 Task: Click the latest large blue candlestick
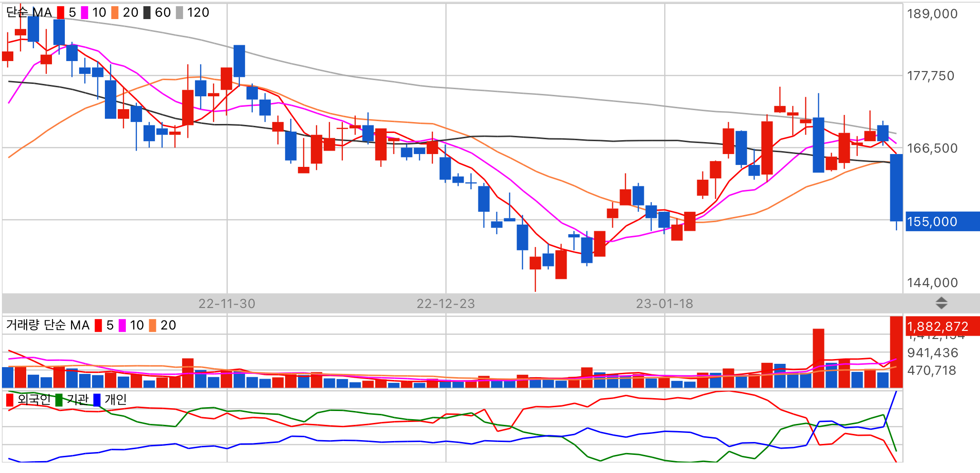tap(897, 187)
